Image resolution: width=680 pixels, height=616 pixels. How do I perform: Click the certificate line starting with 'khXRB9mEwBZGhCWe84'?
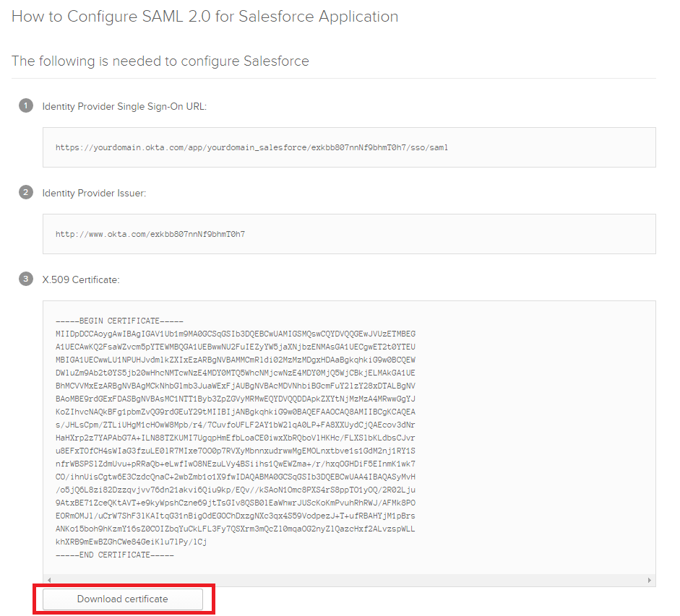pos(131,542)
